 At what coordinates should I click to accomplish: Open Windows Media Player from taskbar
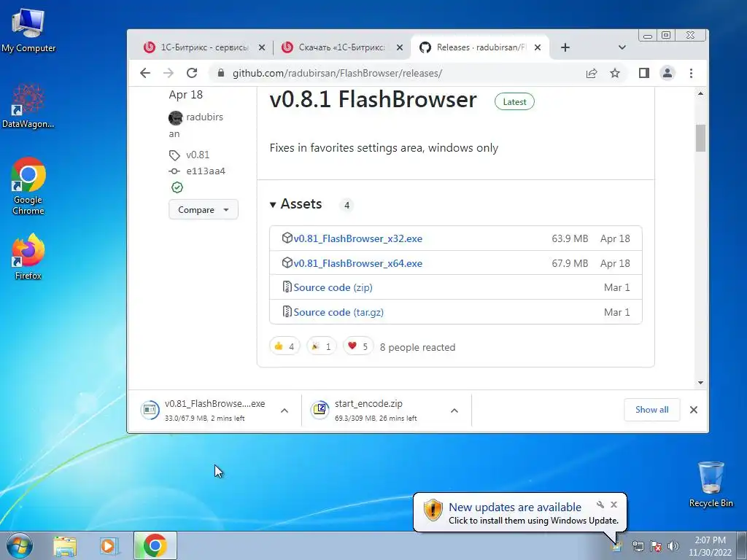tap(108, 545)
